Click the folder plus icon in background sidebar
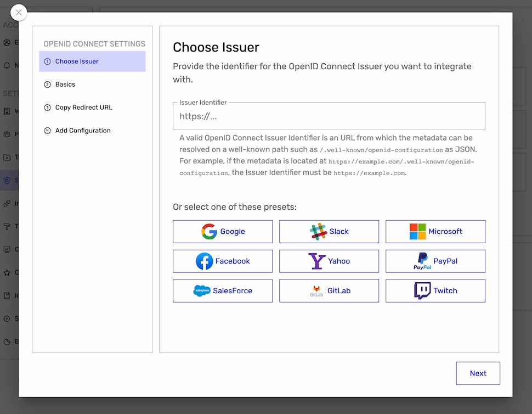The height and width of the screenshot is (414, 532). pos(7,157)
